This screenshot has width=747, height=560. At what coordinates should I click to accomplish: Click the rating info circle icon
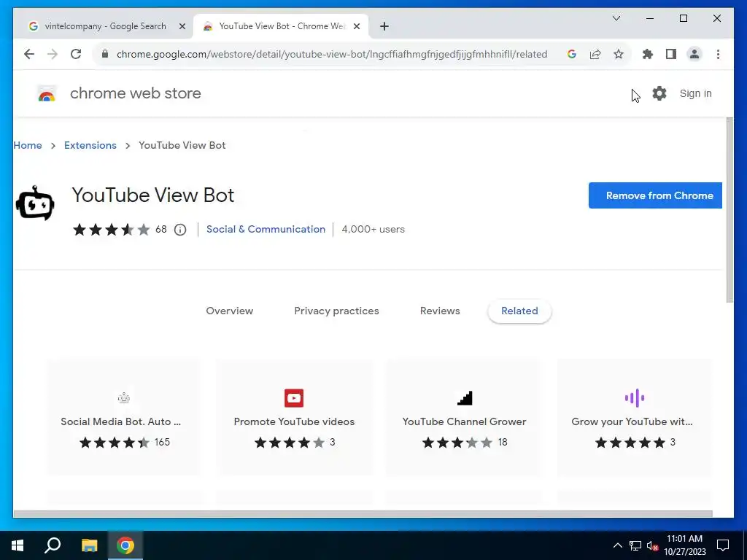(180, 230)
